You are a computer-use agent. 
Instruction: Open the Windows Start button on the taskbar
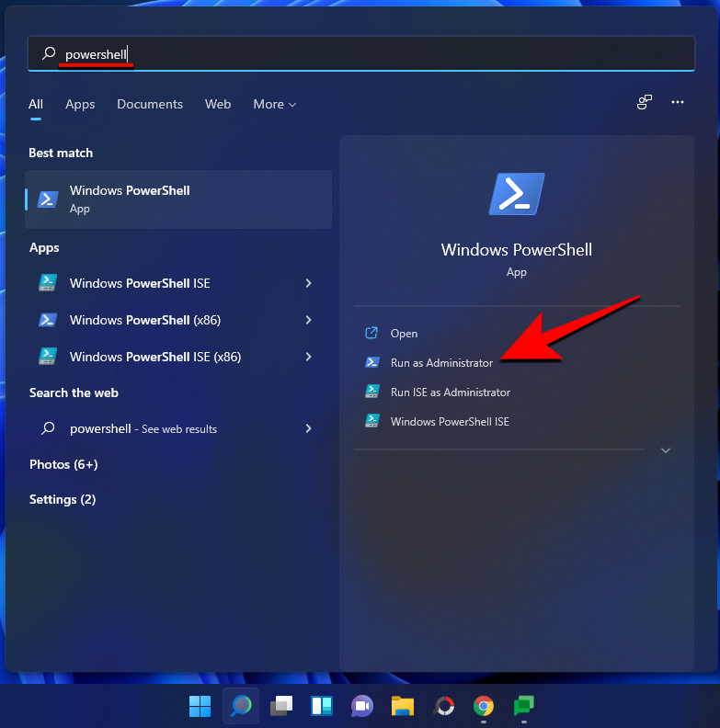click(x=200, y=706)
